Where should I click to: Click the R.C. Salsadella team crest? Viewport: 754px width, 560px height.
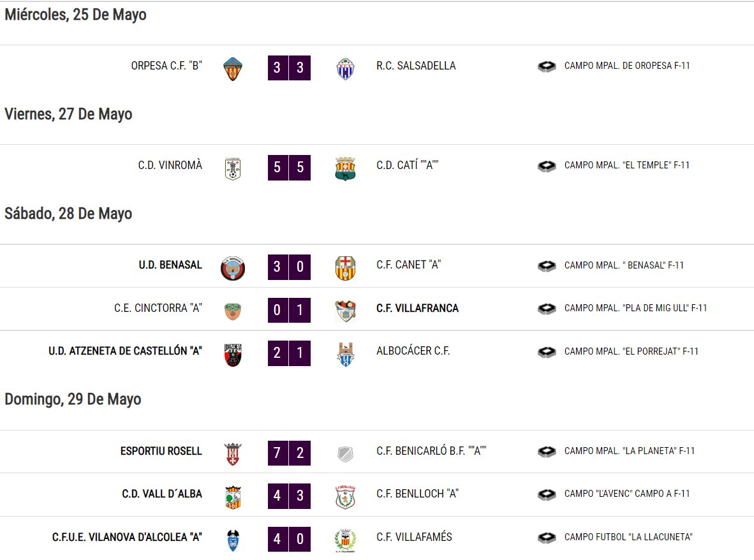click(345, 68)
